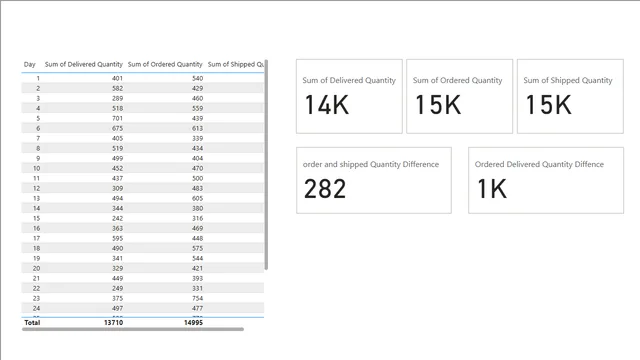Screen dimensions: 640x360
Task: Click ordered value 460 for day 3
Action: [x=198, y=98]
